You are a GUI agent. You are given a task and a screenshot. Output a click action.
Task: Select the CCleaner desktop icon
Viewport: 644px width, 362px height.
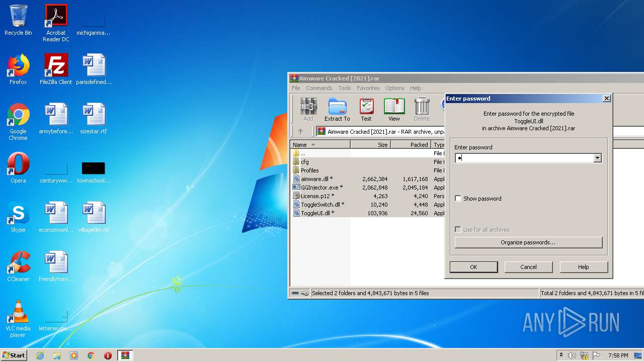(x=18, y=266)
